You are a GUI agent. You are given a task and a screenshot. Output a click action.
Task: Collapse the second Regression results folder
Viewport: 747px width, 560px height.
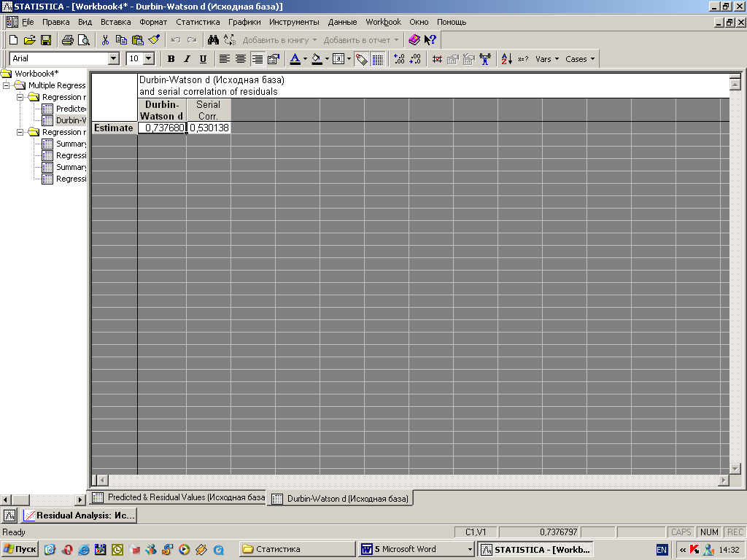[20, 132]
